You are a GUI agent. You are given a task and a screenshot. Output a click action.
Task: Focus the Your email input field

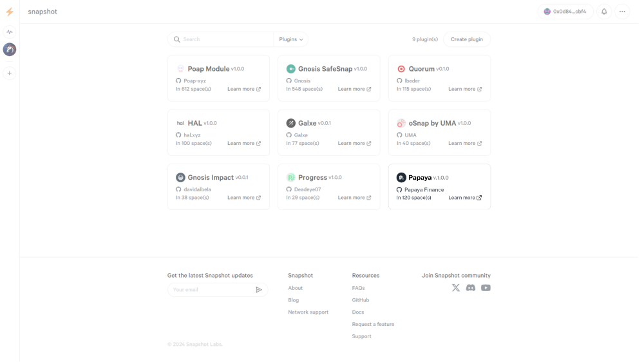coord(211,290)
